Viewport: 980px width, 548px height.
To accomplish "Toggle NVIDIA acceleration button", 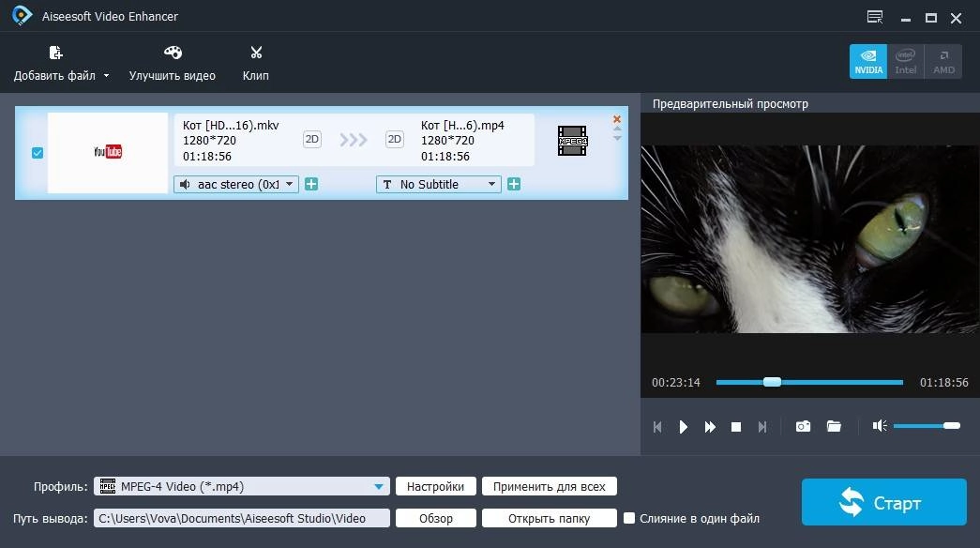I will (868, 61).
